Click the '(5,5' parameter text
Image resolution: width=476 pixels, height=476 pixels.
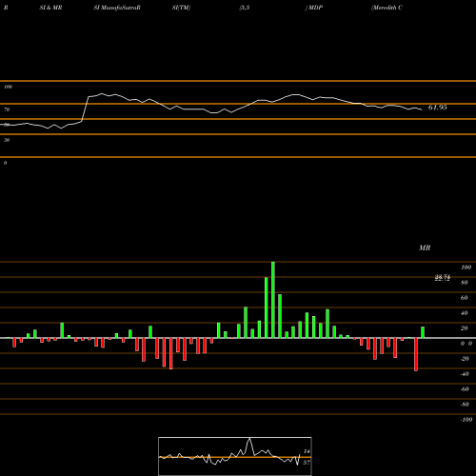[245, 8]
